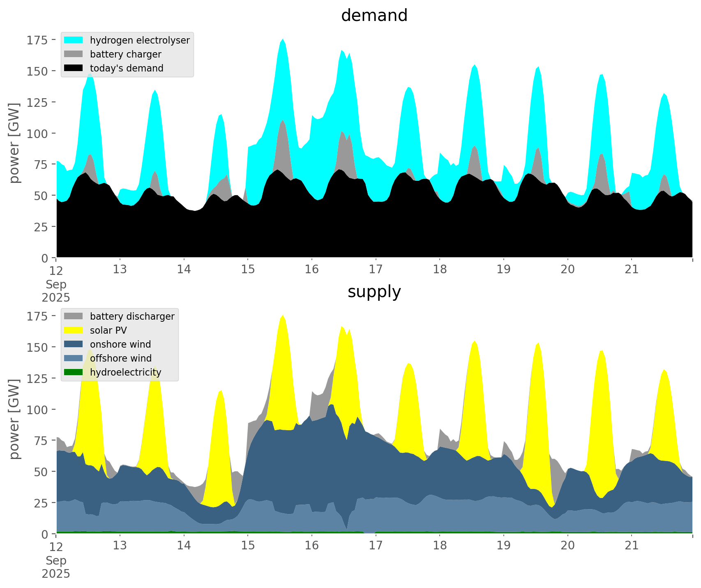The width and height of the screenshot is (701, 588).
Task: Click the 'supply' chart title
Action: pos(374,292)
